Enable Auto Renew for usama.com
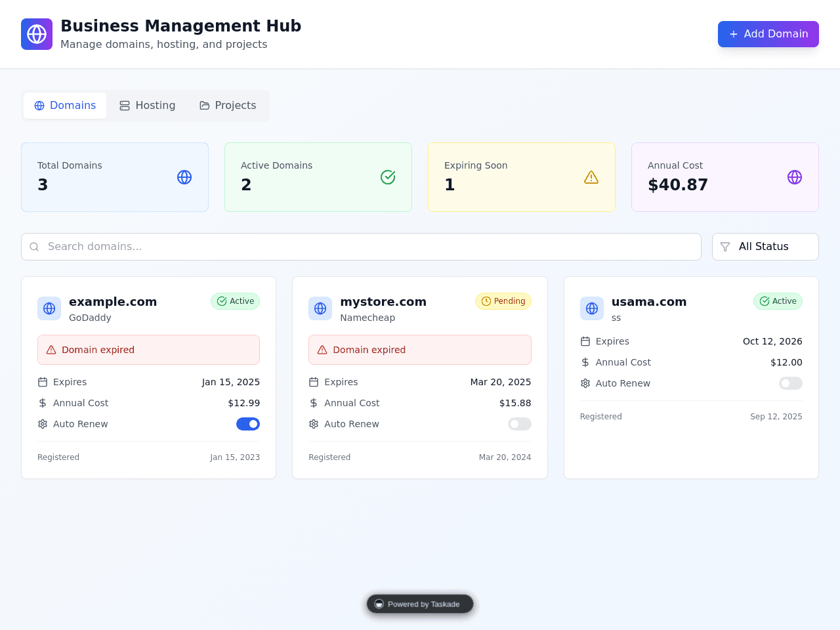840x630 pixels. pyautogui.click(x=791, y=383)
